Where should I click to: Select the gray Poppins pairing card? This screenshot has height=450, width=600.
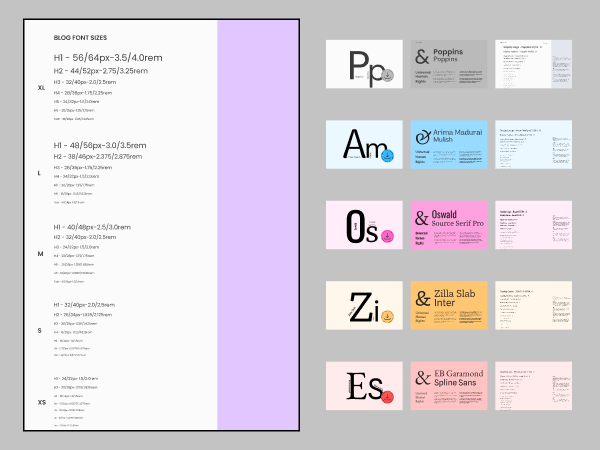tap(449, 64)
